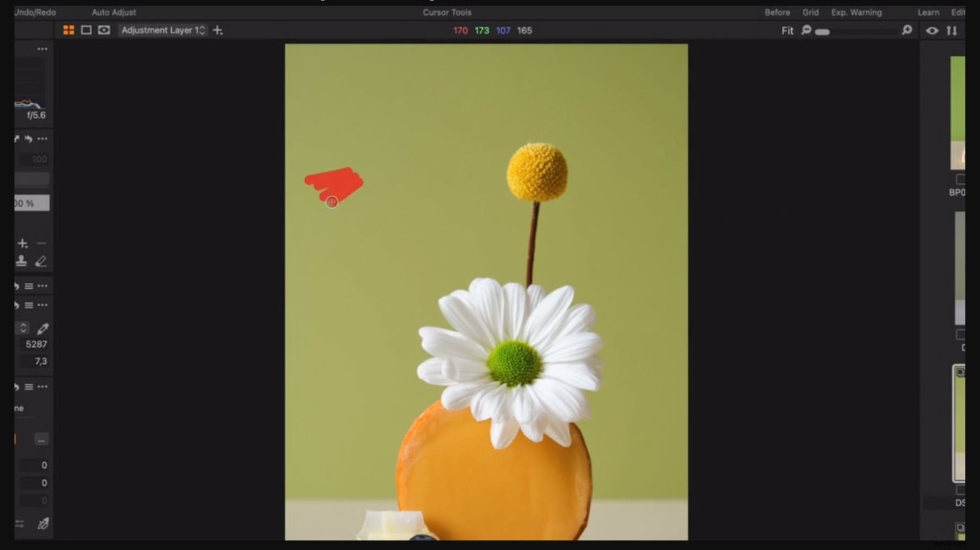Click the zoom-in magnifier icon
The image size is (980, 550).
pos(907,30)
